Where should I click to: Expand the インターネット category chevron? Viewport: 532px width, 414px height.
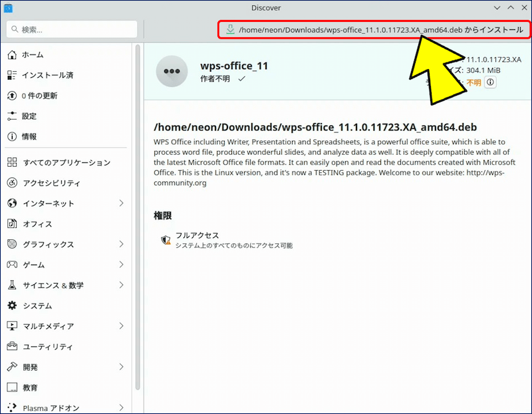pos(121,203)
